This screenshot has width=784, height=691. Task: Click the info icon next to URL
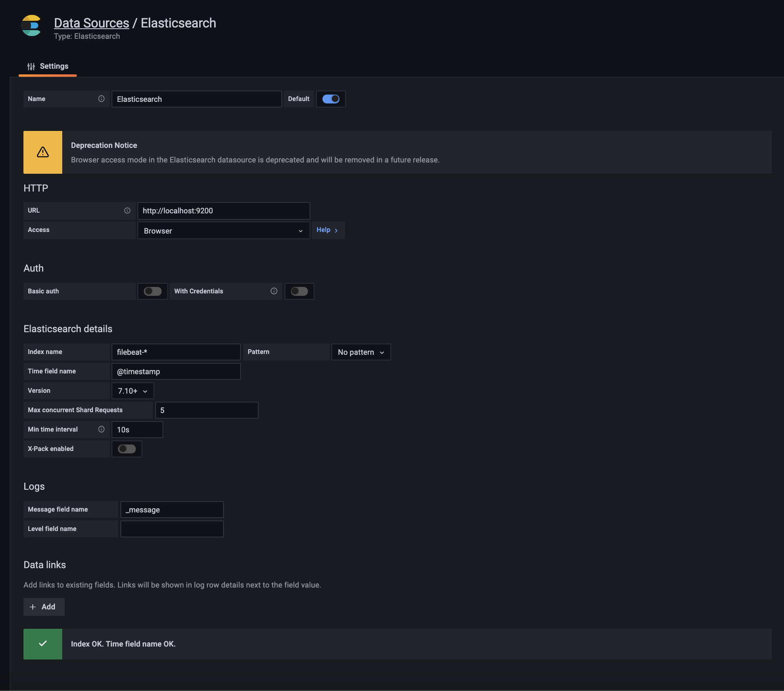pos(127,211)
